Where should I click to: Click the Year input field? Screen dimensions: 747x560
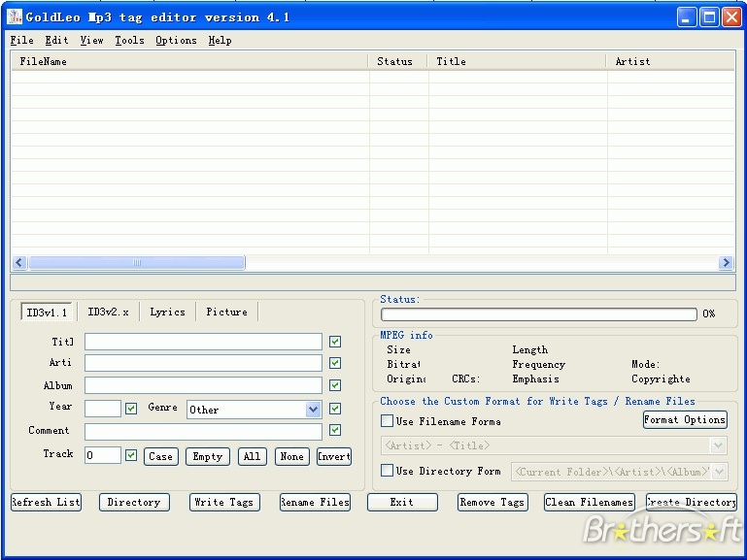pos(103,409)
